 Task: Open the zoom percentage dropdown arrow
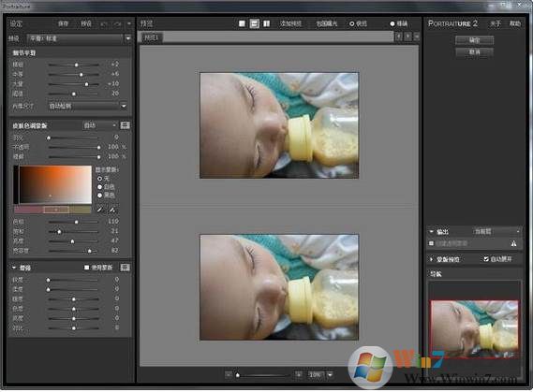pos(330,374)
